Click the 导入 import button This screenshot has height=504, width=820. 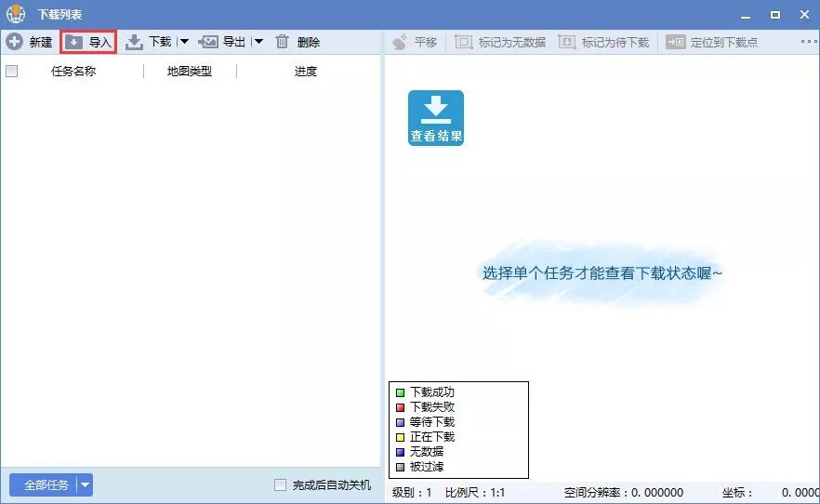pos(88,42)
